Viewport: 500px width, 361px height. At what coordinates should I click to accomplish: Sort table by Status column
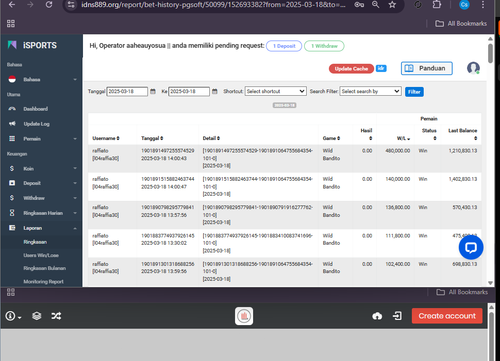click(x=429, y=134)
